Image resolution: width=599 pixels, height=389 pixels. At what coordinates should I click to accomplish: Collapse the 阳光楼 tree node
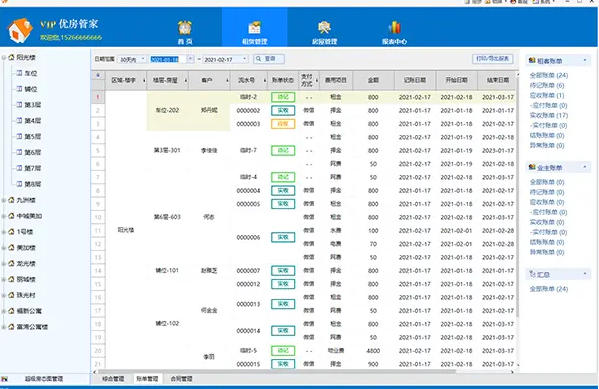point(4,58)
